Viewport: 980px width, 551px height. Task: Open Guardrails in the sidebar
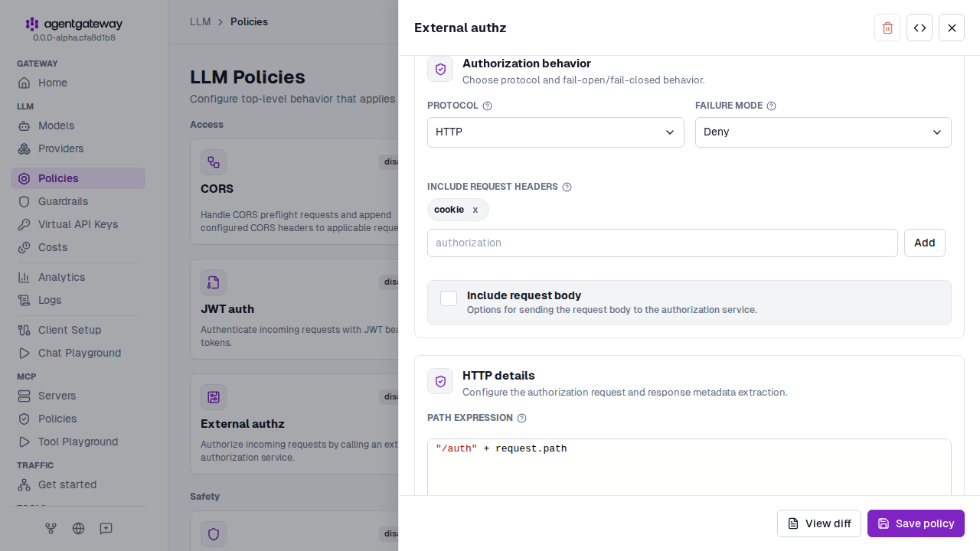(x=78, y=201)
